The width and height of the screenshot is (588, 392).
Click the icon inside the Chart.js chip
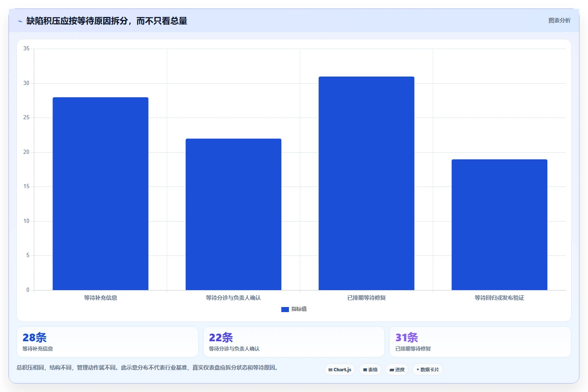[330, 370]
